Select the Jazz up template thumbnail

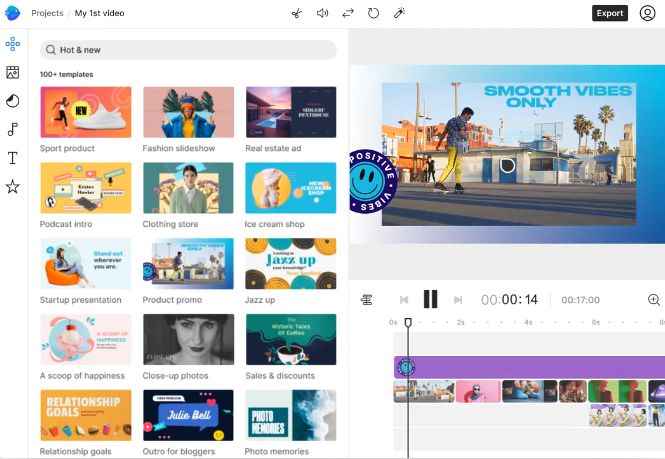pos(291,263)
